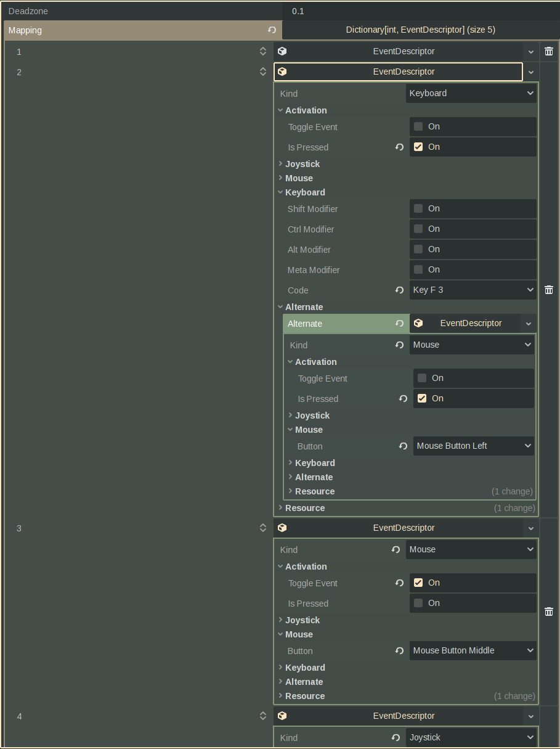Click the Deadzone value field 0.1
The image size is (560, 749).
[420, 11]
